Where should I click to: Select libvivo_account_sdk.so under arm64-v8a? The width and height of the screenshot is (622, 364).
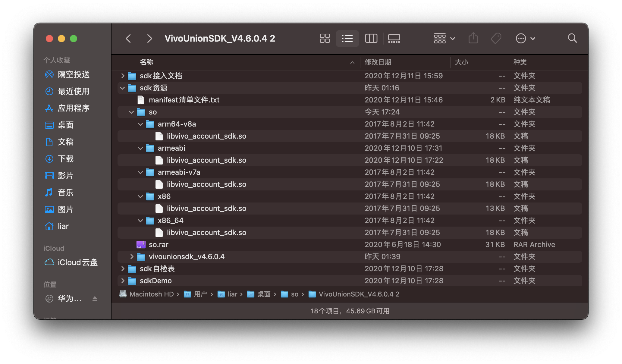click(350, 136)
